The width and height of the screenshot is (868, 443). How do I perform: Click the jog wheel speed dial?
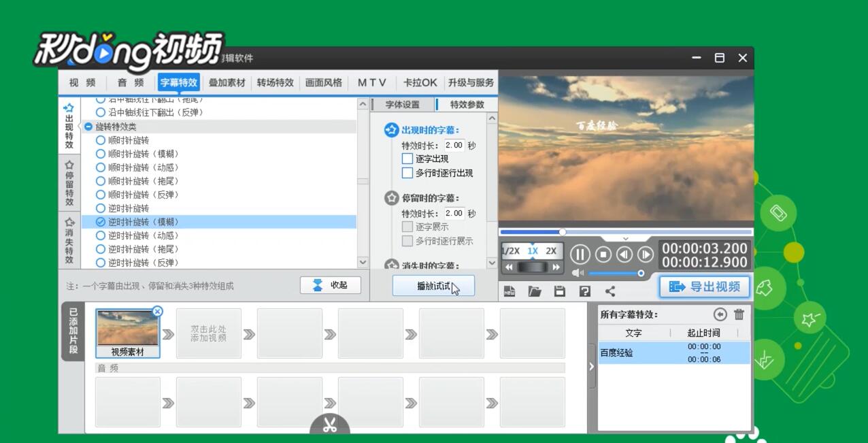[x=532, y=267]
